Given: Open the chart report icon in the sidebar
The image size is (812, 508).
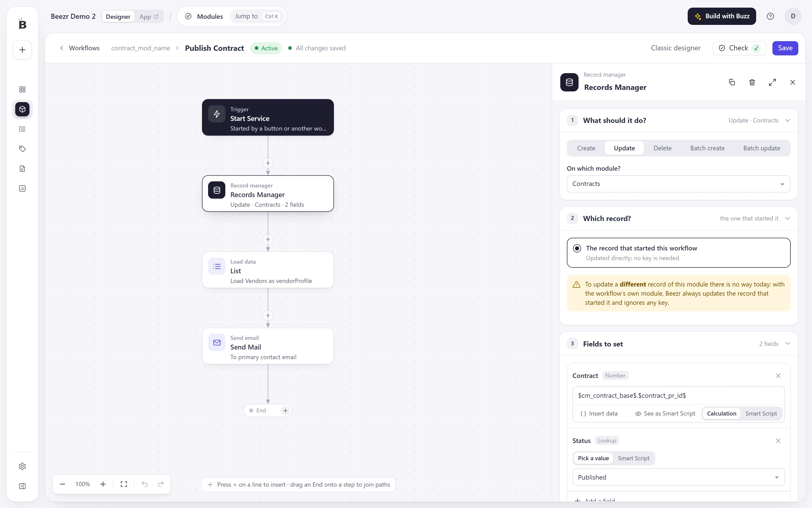Looking at the screenshot, I should tap(22, 188).
